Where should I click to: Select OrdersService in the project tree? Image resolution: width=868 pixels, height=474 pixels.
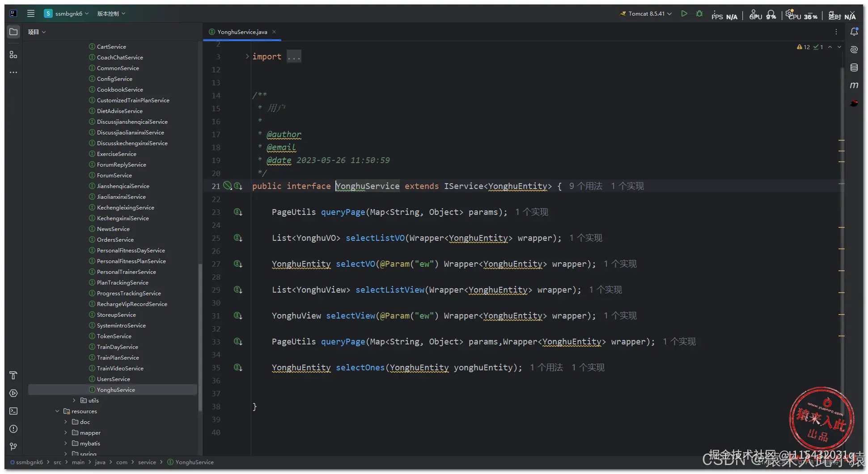coord(115,239)
